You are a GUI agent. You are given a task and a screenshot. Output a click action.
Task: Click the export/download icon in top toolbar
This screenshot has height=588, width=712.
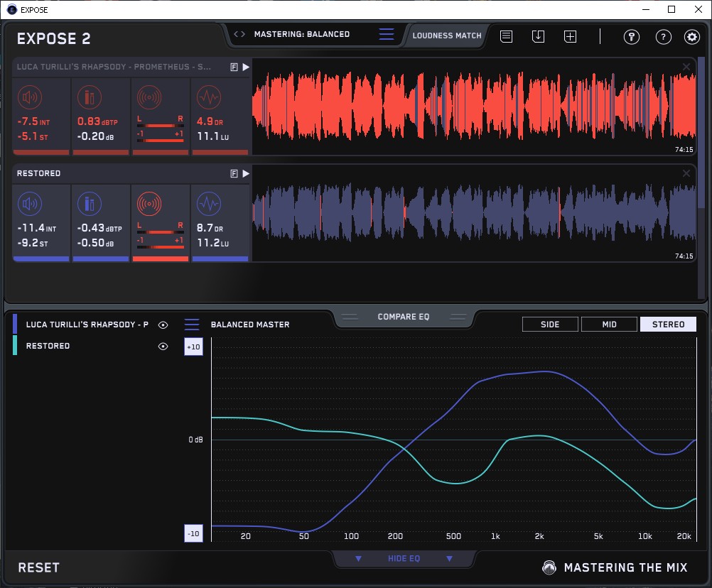click(538, 36)
